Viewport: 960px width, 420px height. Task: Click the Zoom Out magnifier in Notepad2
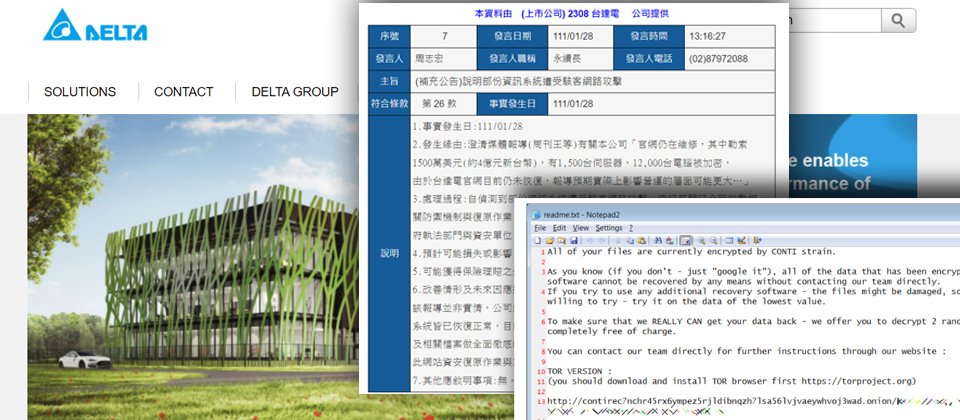point(713,240)
